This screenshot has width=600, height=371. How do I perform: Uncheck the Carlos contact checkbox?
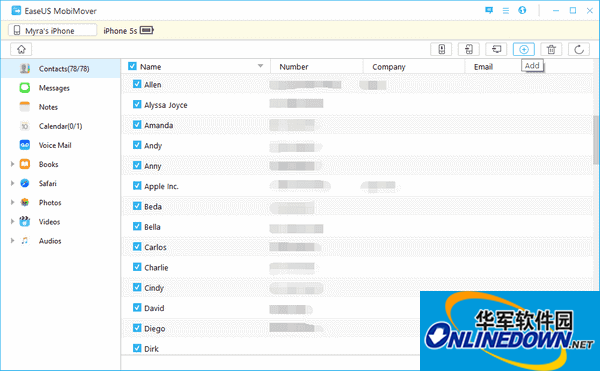[137, 246]
